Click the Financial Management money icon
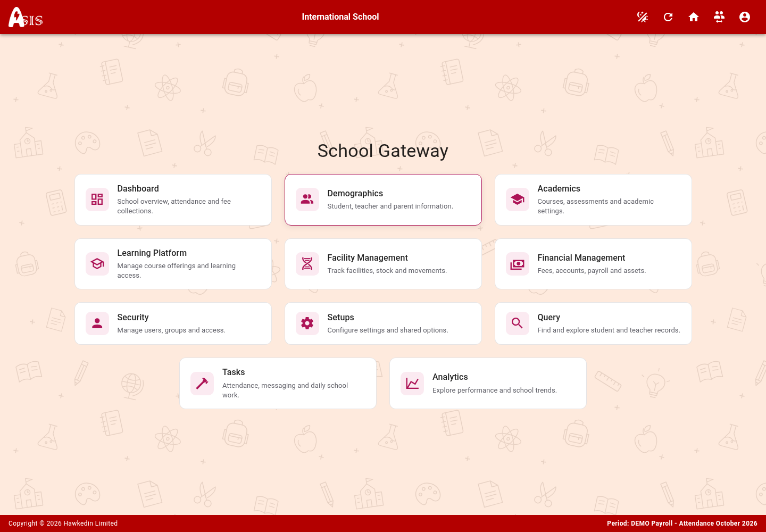The width and height of the screenshot is (766, 532). coord(518,264)
